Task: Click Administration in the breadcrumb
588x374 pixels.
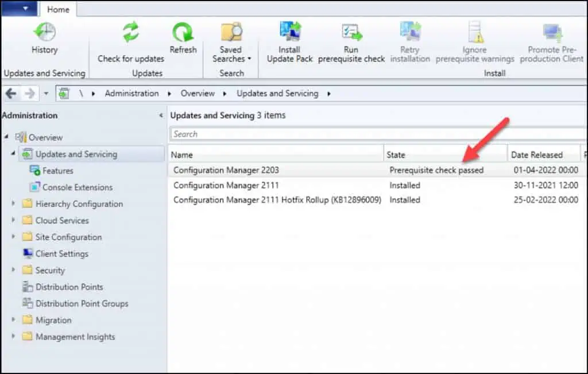Action: coord(131,94)
